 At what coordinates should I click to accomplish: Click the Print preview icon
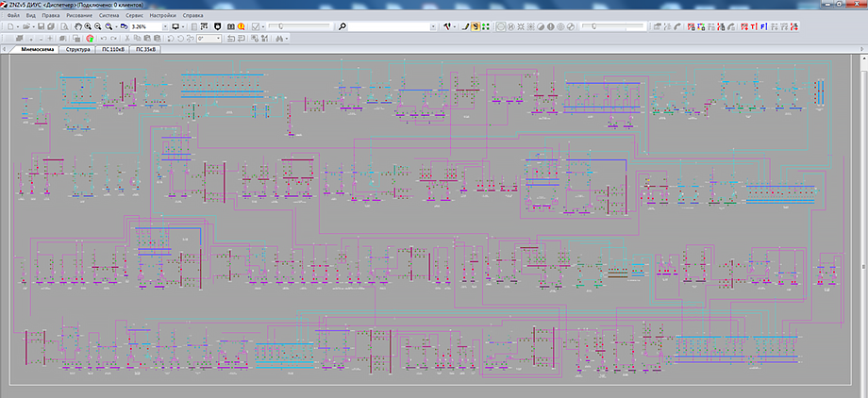[x=64, y=26]
